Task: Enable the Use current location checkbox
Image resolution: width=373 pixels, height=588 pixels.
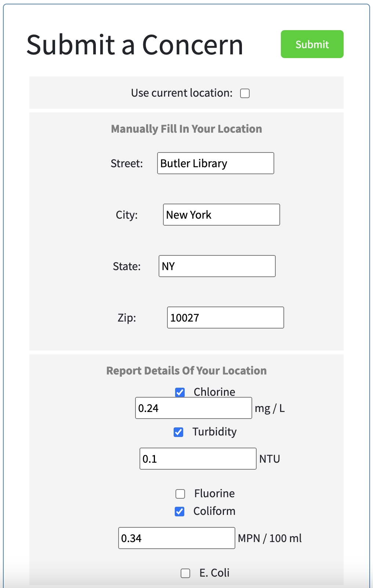Action: click(x=245, y=93)
